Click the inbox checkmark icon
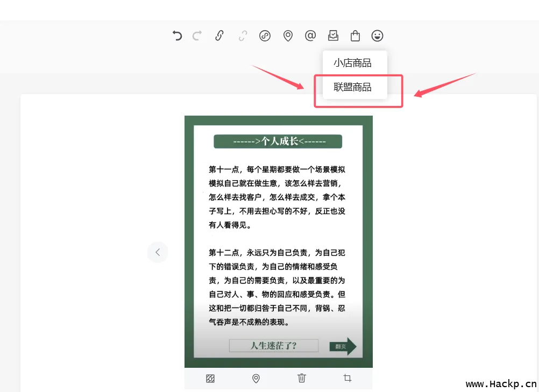The width and height of the screenshot is (539, 392). coord(333,36)
